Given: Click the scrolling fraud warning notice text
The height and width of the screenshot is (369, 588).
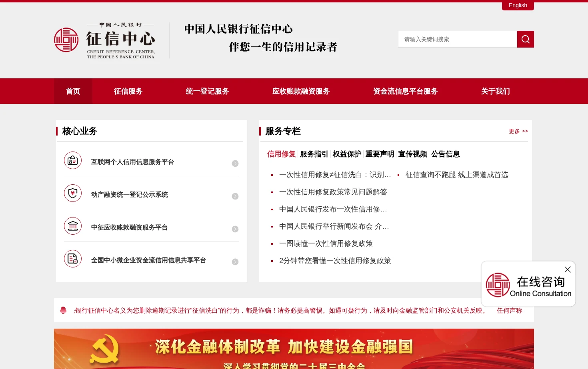Looking at the screenshot, I should 280,311.
